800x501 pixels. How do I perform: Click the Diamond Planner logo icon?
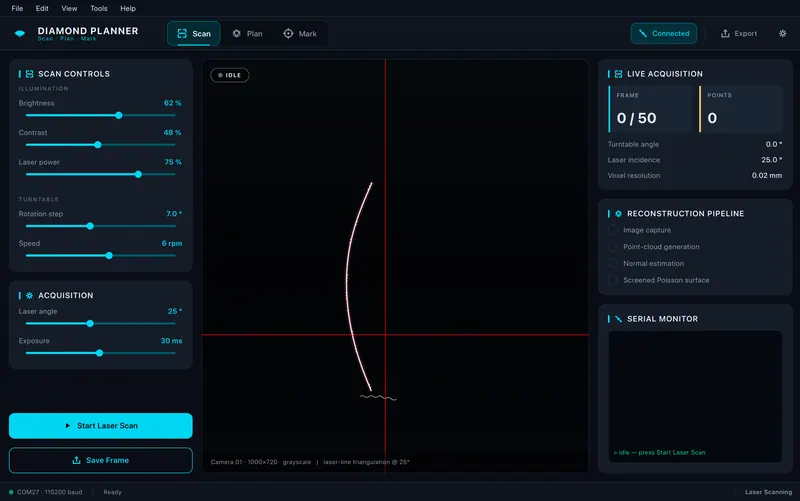tap(20, 34)
